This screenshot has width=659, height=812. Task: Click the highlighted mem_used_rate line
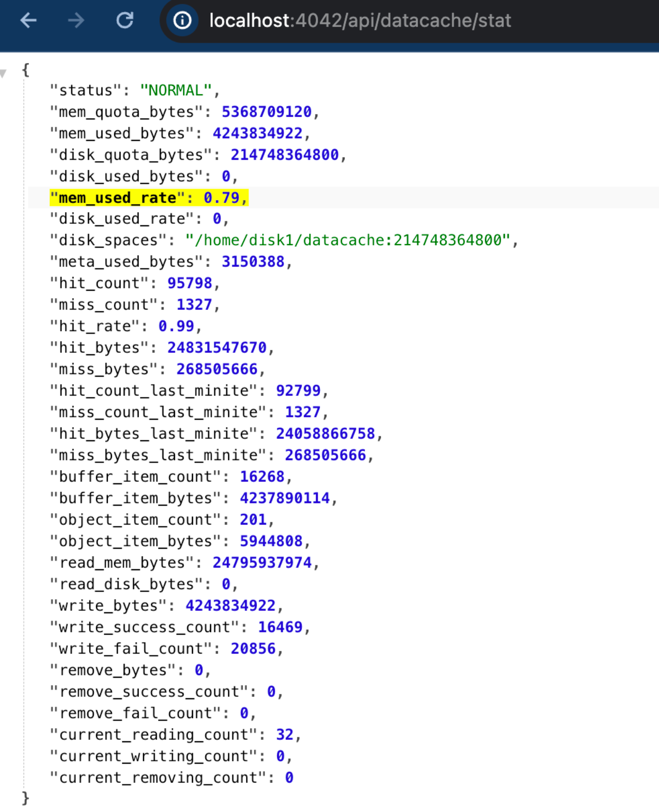coord(149,197)
